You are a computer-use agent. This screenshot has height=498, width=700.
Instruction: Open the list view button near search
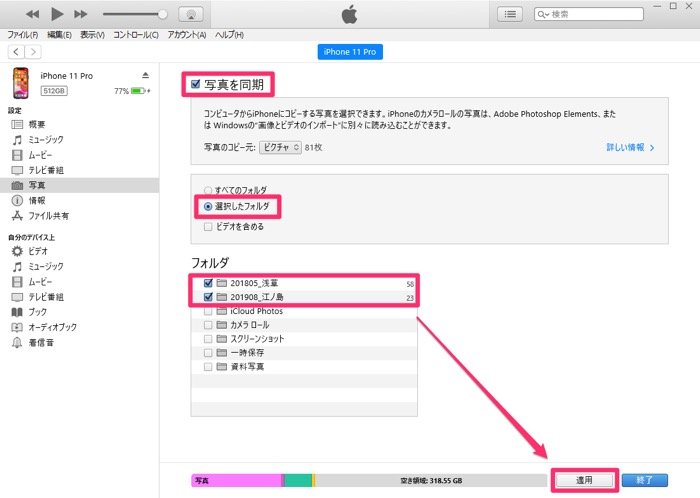click(x=510, y=14)
